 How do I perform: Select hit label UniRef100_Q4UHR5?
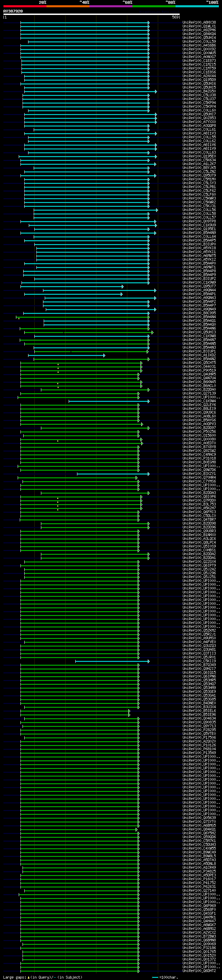tap(199, 374)
